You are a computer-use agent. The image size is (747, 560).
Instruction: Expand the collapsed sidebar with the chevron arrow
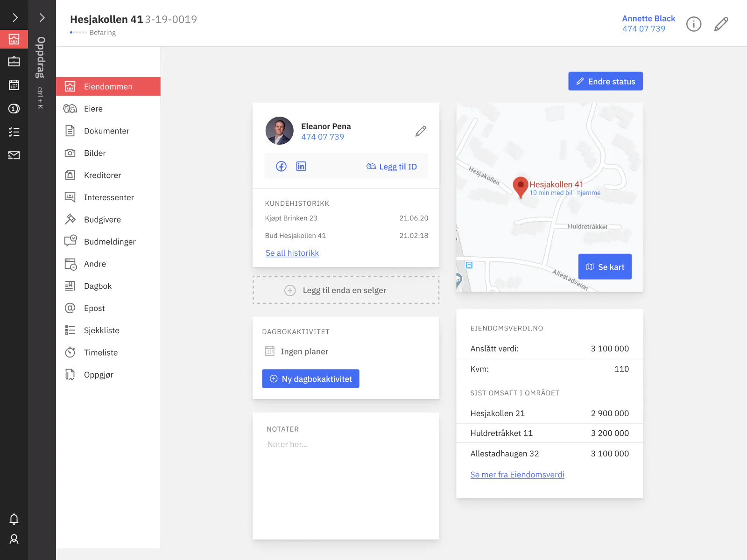[14, 17]
